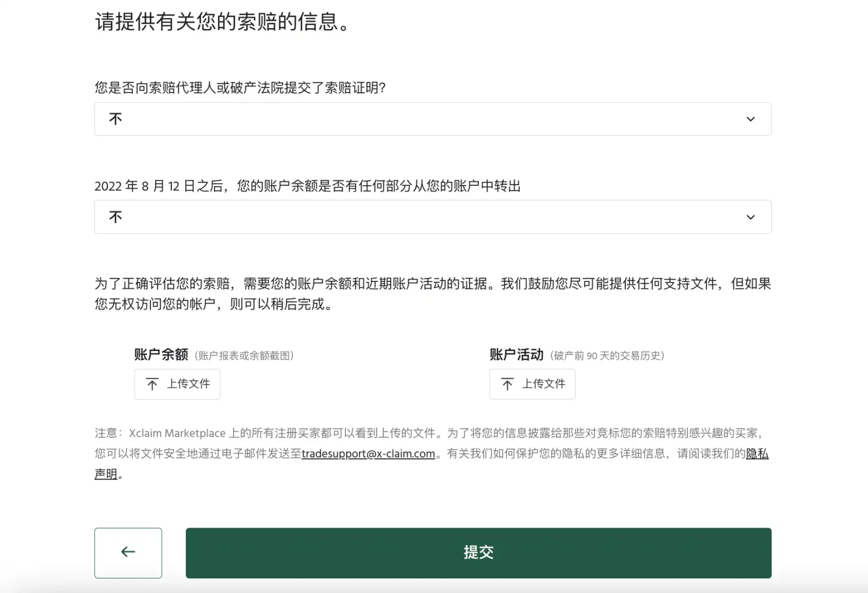Screen dimensions: 868x593
Task: Click the 提交 button to submit the claim
Action: [x=478, y=552]
